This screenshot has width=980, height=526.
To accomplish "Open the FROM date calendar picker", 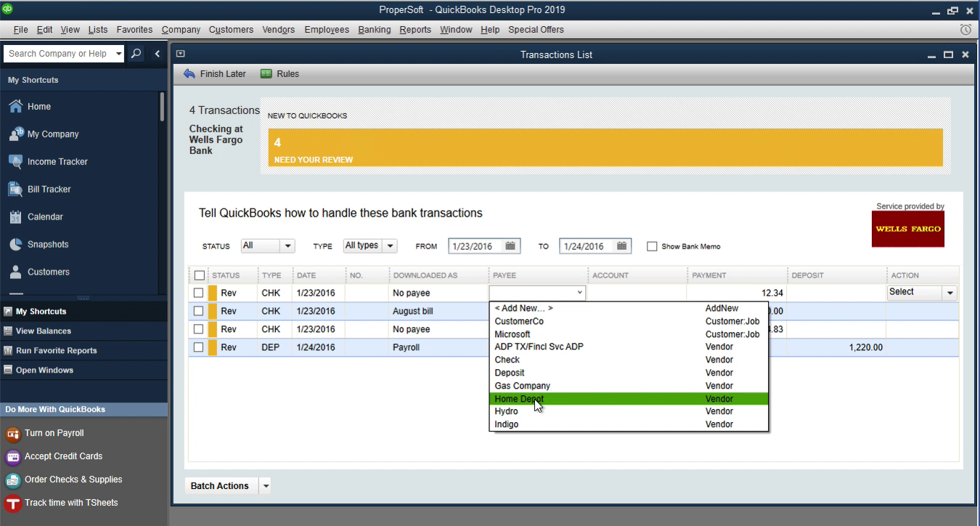I will point(510,246).
